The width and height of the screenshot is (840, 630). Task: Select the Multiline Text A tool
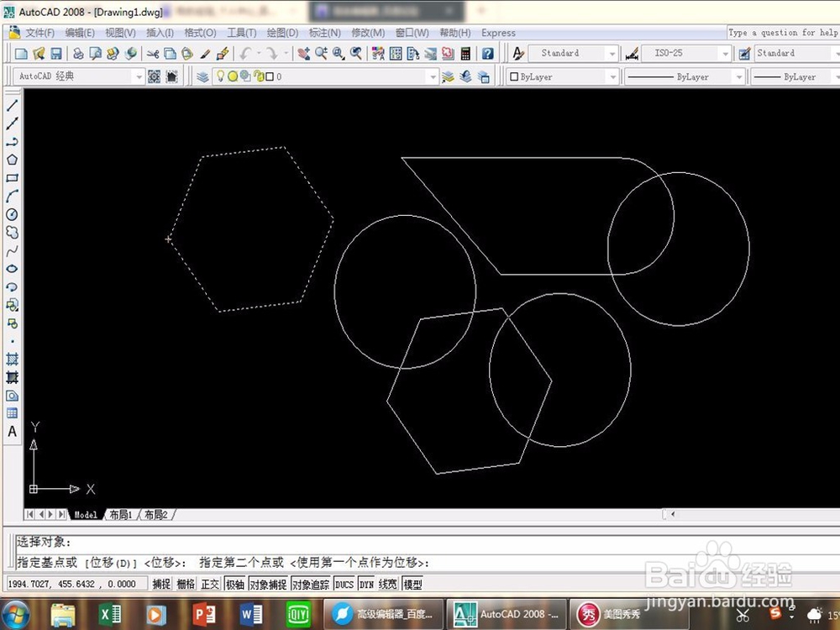(12, 432)
